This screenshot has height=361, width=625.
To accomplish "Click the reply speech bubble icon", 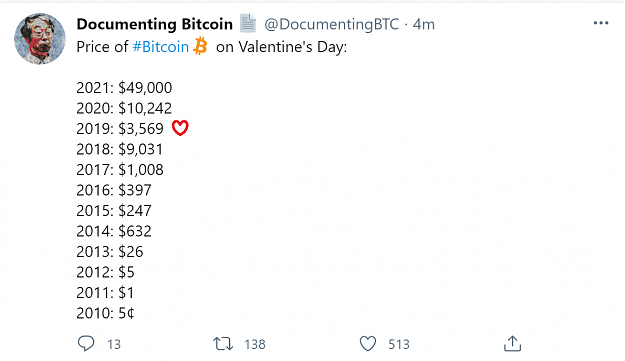I will [86, 343].
